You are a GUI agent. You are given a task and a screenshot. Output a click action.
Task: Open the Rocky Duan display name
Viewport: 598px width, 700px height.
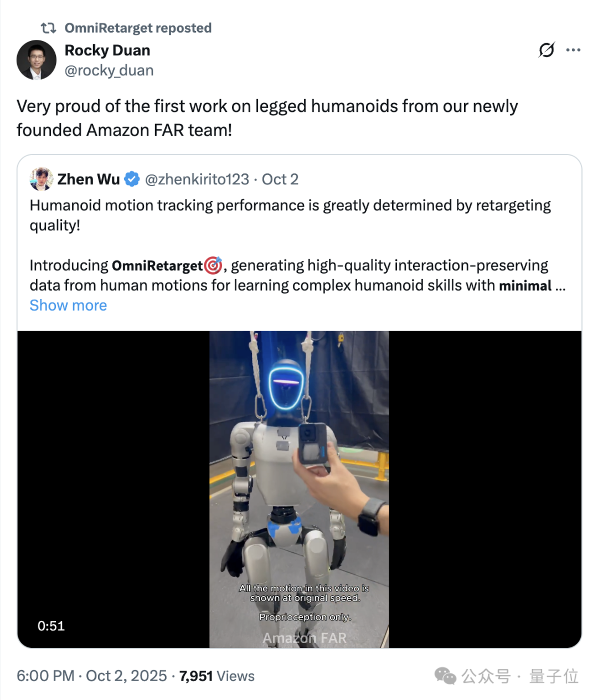tap(107, 50)
